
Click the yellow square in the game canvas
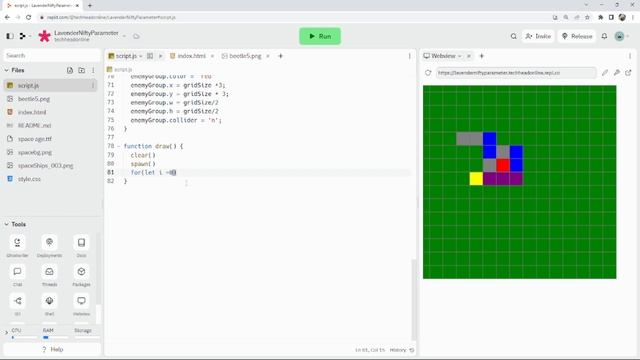(476, 179)
